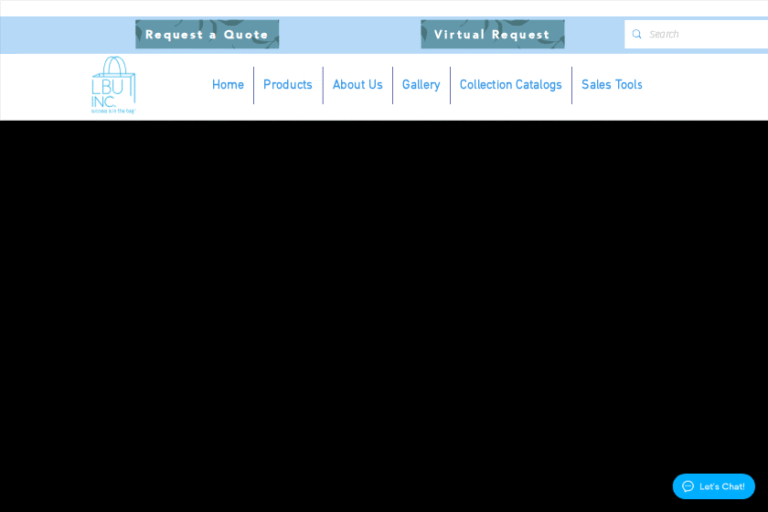768x512 pixels.
Task: Click the magnifying glass search icon
Action: click(x=637, y=34)
